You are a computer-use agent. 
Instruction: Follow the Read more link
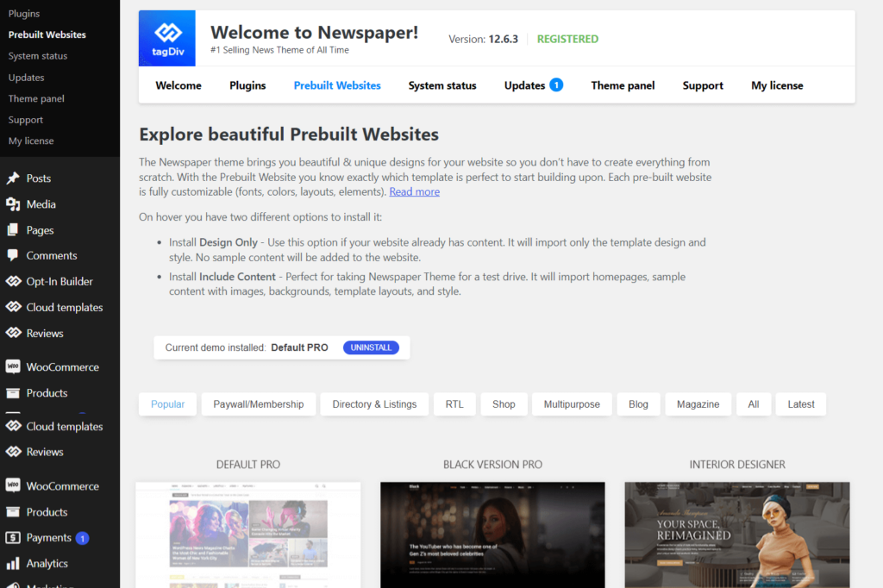(415, 192)
